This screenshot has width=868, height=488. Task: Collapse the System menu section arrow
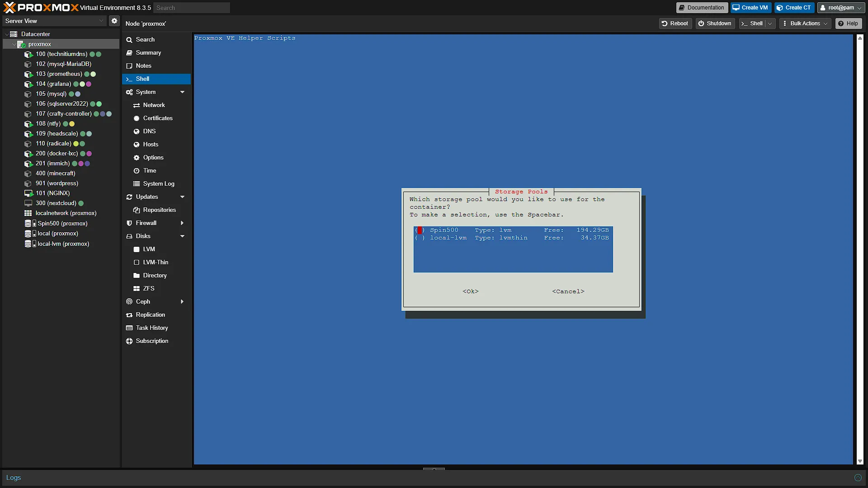(182, 92)
